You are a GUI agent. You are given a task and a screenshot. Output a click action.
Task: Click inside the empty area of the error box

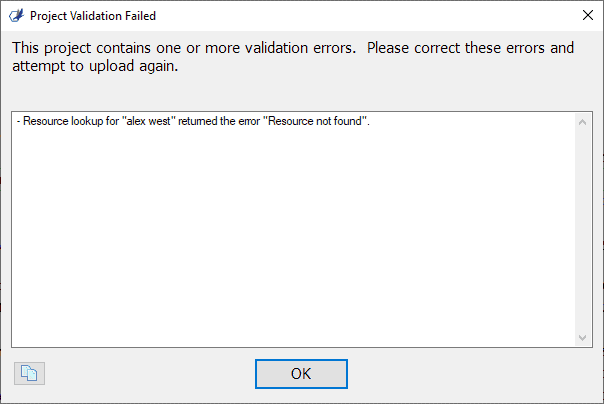293,239
